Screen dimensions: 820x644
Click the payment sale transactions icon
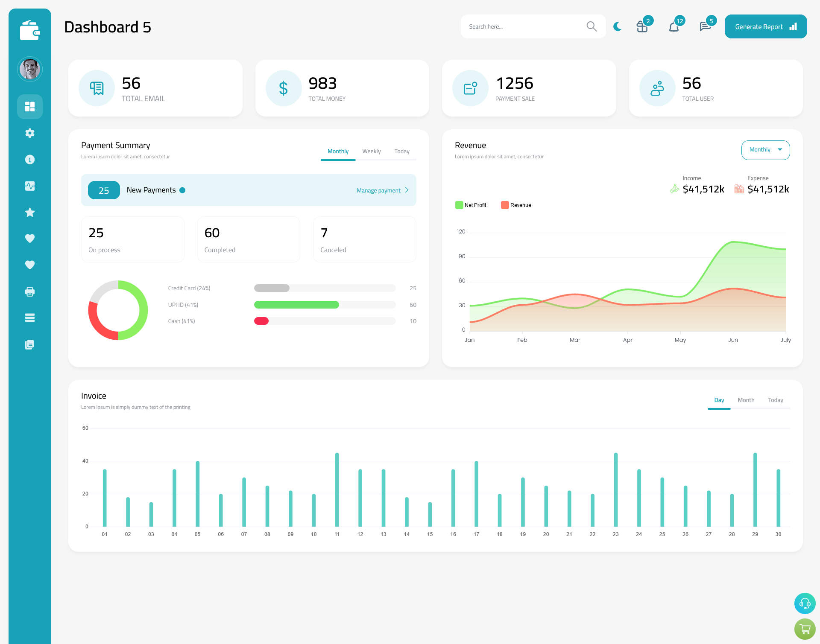pyautogui.click(x=471, y=88)
